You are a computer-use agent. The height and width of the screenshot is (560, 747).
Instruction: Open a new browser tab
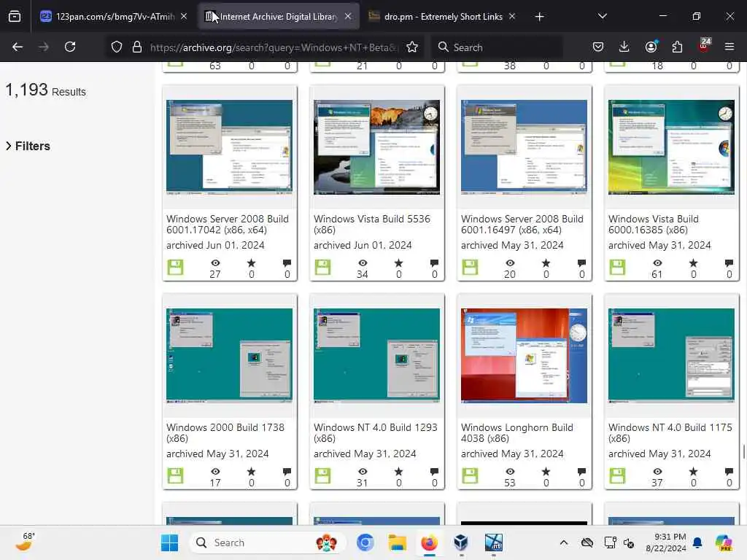539,17
